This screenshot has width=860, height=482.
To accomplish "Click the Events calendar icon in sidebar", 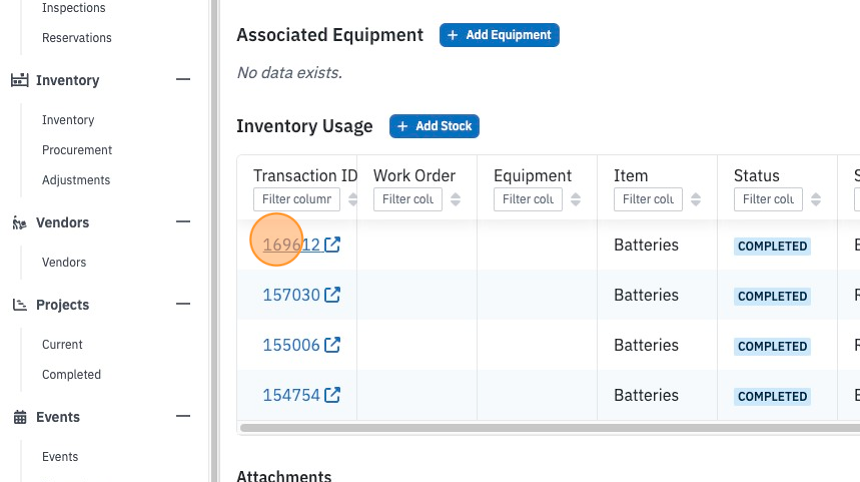I will [20, 417].
